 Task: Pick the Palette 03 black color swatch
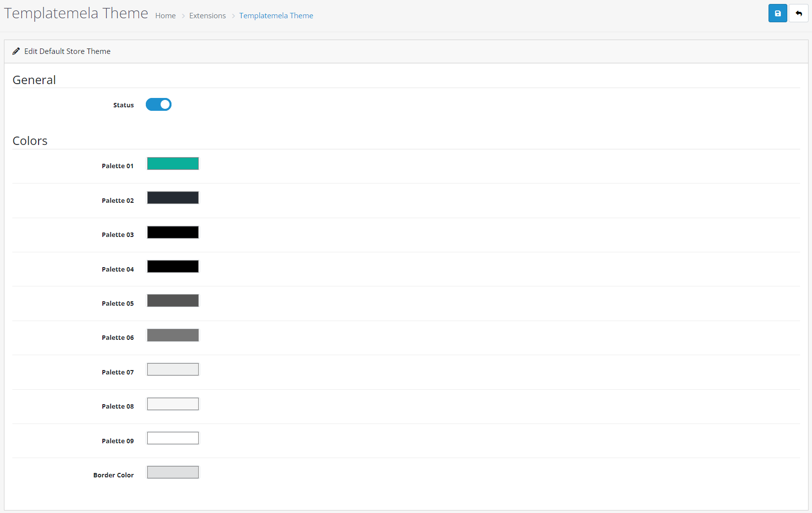point(173,233)
